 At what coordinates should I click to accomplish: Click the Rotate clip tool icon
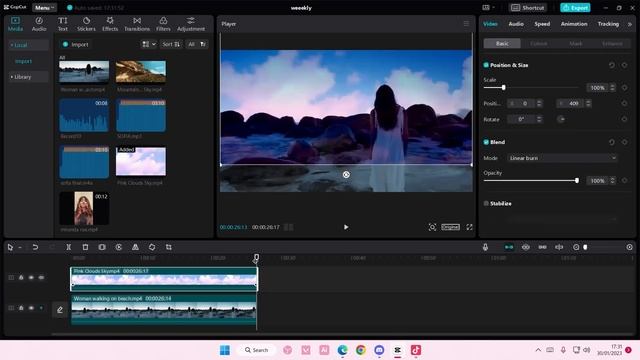152,247
